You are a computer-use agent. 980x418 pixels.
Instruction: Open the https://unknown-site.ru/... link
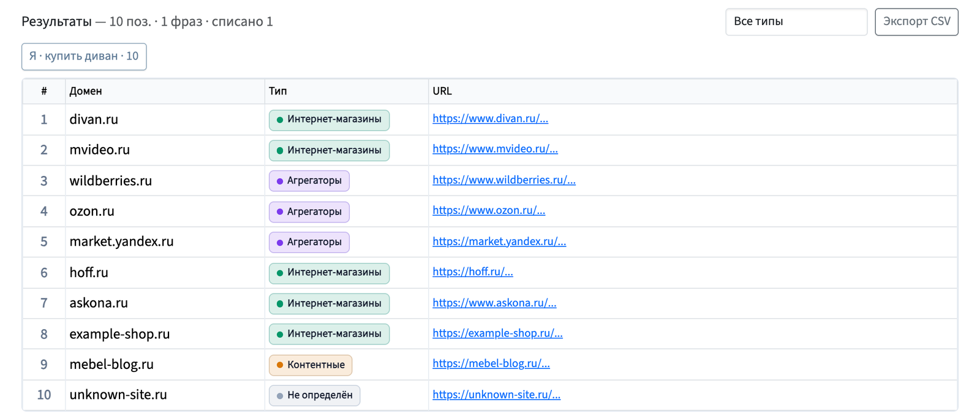click(x=496, y=395)
